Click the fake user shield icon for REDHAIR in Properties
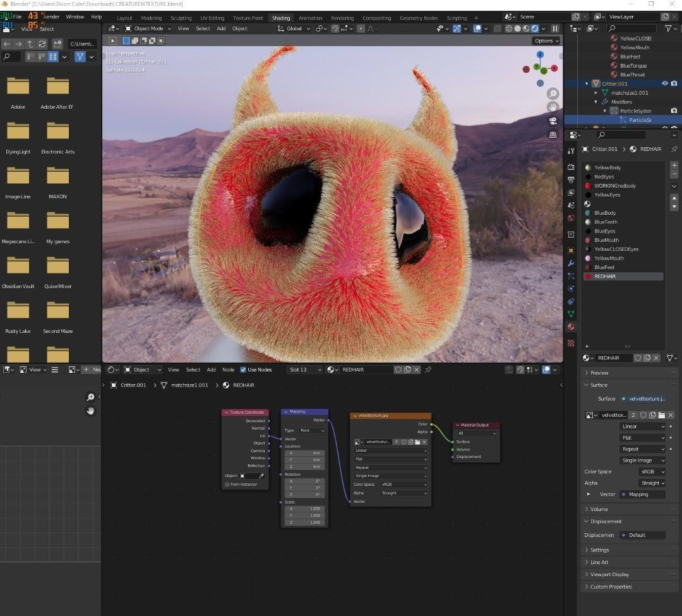682x616 pixels. (x=638, y=358)
